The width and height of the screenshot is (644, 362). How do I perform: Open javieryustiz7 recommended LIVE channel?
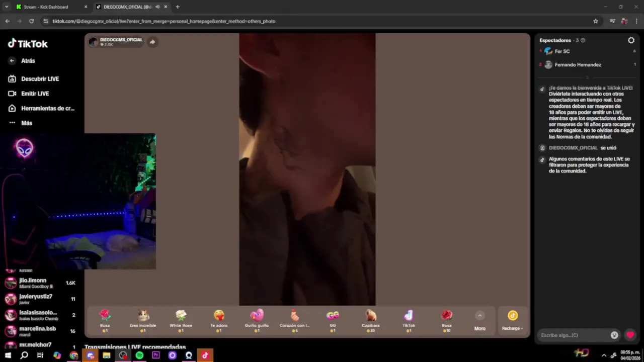coord(40,299)
